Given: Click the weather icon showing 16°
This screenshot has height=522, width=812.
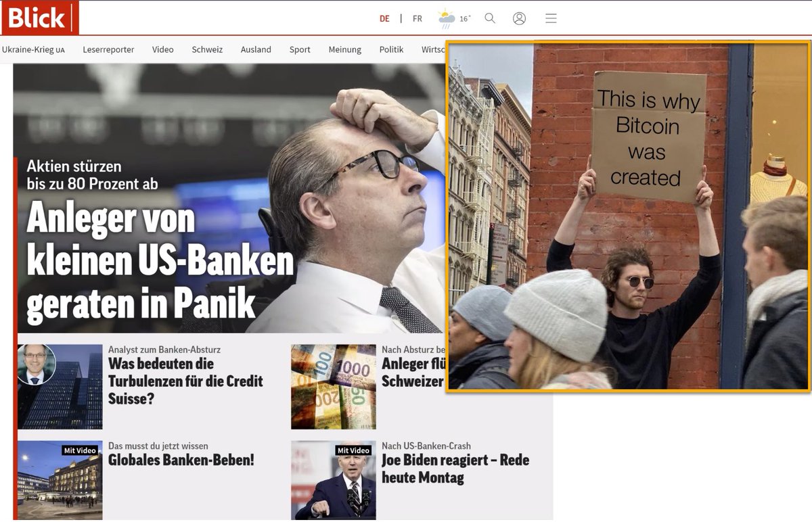Looking at the screenshot, I should tap(447, 18).
